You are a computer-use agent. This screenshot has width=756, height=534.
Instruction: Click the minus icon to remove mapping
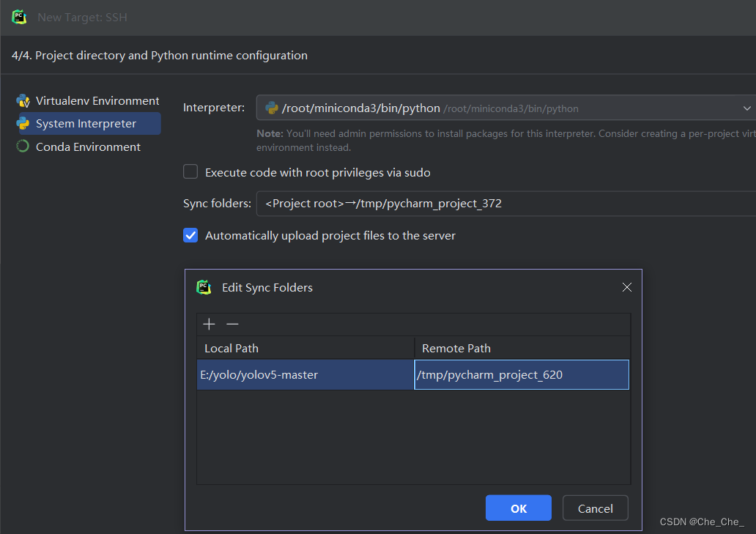pos(232,324)
